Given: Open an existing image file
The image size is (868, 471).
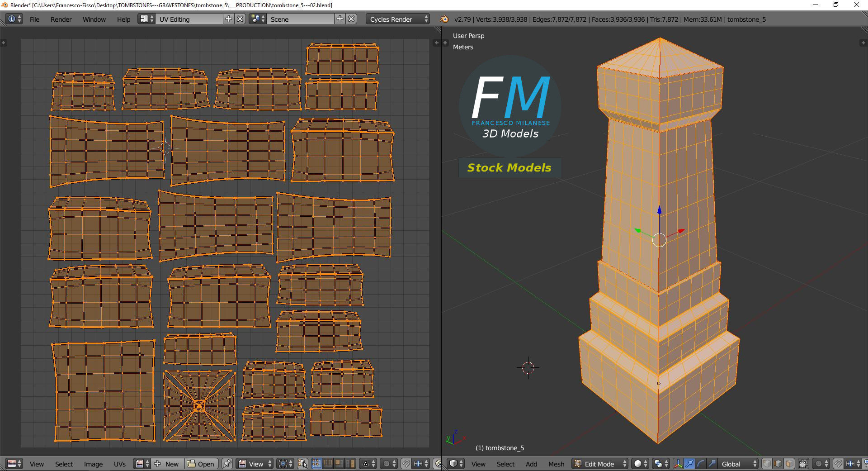Looking at the screenshot, I should 202,464.
